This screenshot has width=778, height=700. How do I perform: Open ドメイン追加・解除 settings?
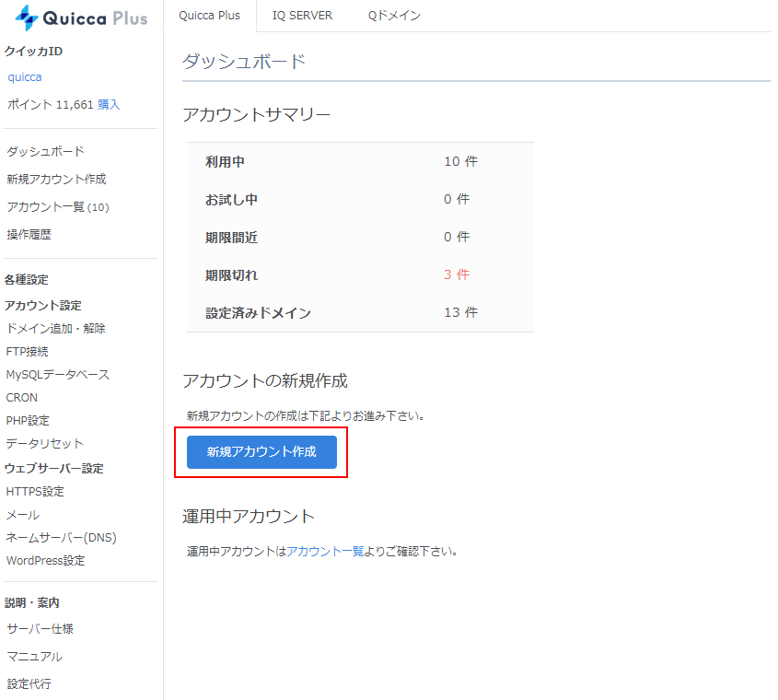pyautogui.click(x=55, y=328)
